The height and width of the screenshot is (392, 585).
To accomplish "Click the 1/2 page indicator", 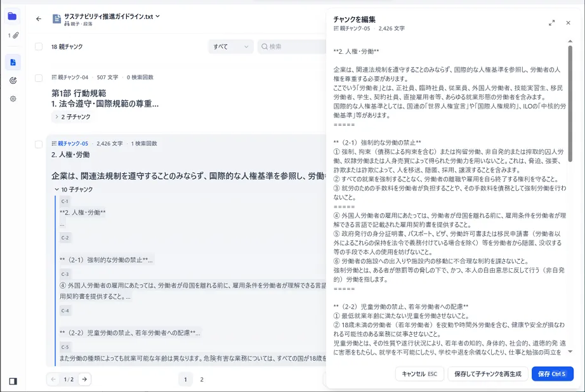I will pos(69,379).
